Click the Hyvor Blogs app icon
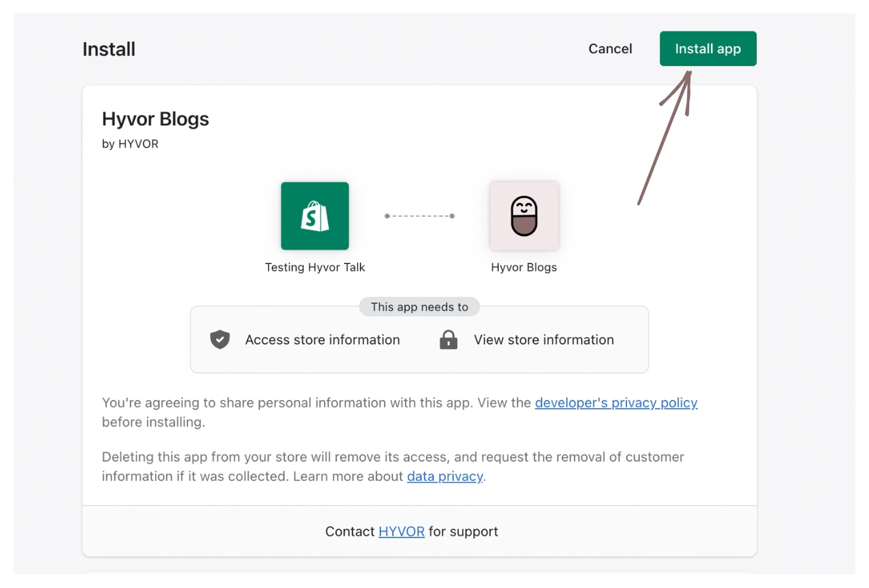Image resolution: width=869 pixels, height=588 pixels. pos(524,216)
